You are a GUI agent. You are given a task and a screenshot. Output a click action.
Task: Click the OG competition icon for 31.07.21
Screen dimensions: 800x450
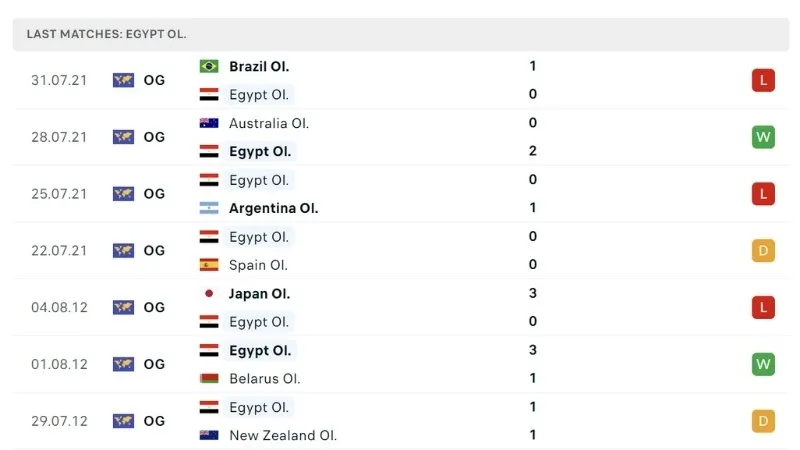coord(124,80)
